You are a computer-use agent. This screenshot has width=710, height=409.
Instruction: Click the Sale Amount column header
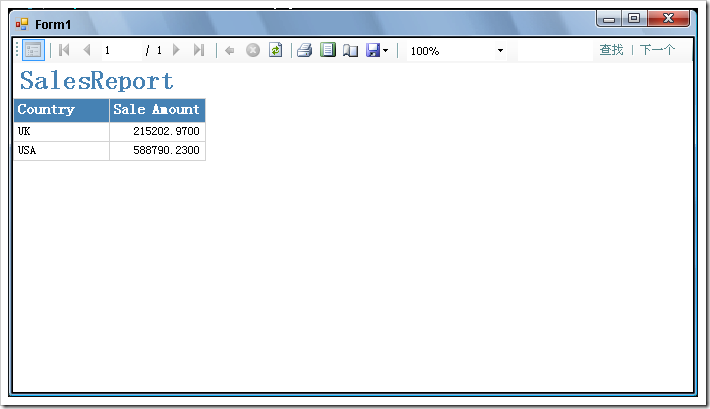157,110
